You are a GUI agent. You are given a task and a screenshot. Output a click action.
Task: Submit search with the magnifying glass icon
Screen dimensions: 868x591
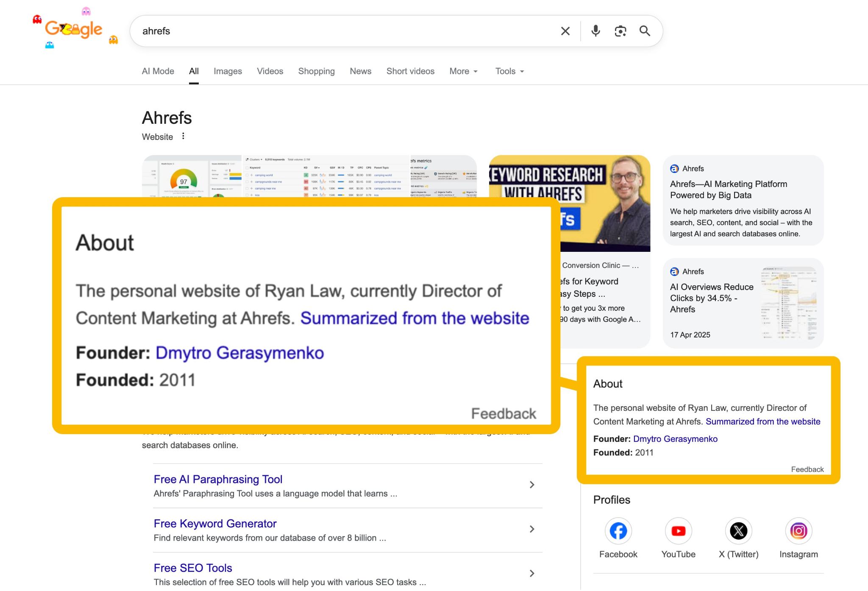(645, 31)
